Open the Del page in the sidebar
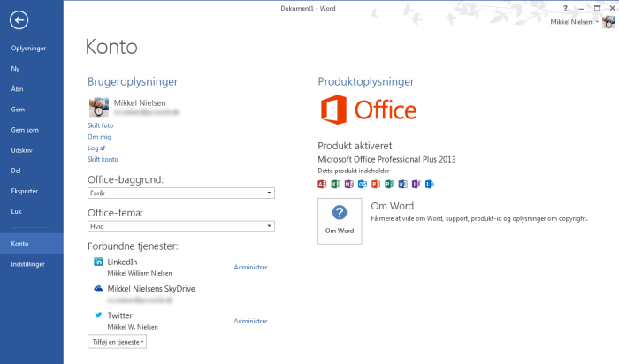 (32, 171)
